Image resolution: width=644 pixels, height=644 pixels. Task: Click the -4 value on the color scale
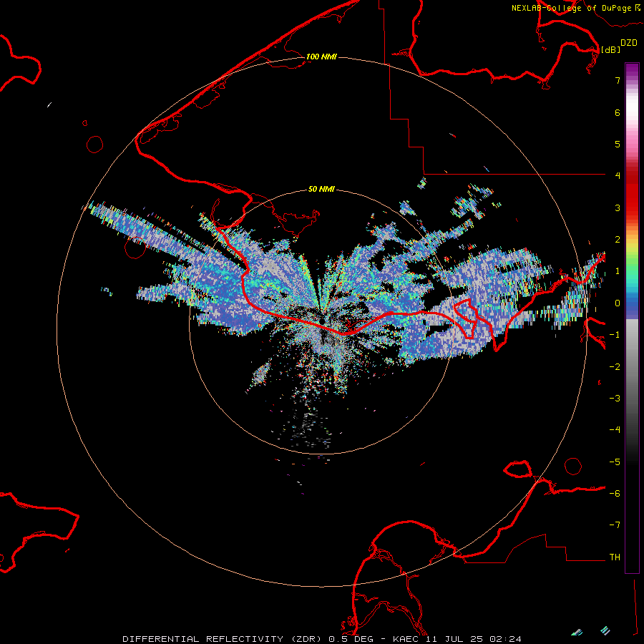coord(615,430)
